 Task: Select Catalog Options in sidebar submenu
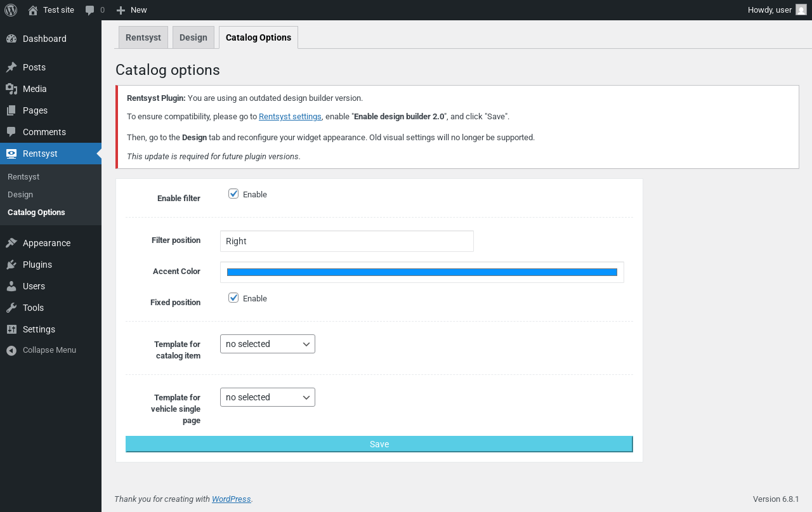[36, 213]
